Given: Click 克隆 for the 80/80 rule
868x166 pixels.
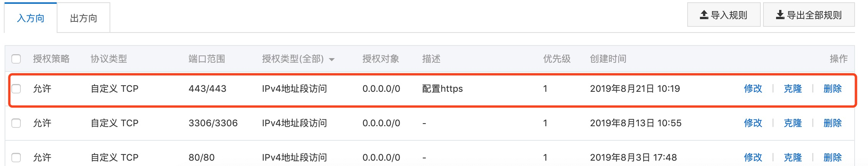Looking at the screenshot, I should (793, 157).
